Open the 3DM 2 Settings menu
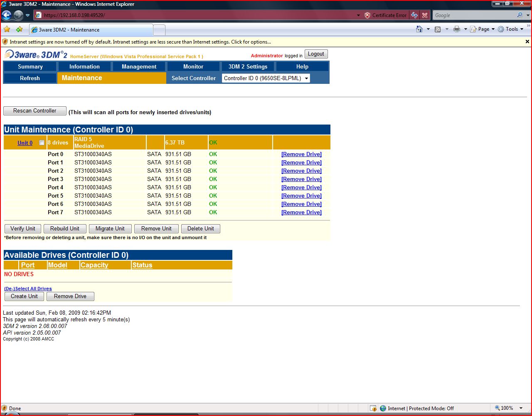This screenshot has width=532, height=416. click(x=248, y=66)
